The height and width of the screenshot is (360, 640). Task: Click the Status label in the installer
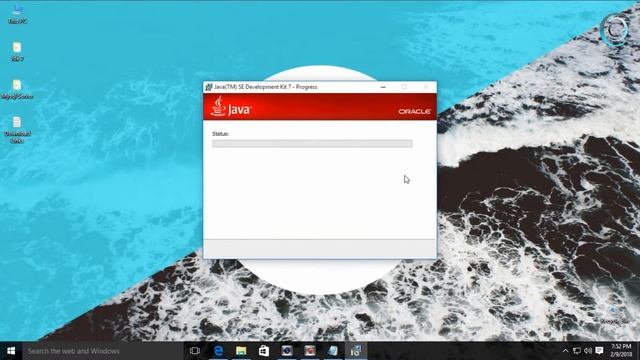[220, 134]
